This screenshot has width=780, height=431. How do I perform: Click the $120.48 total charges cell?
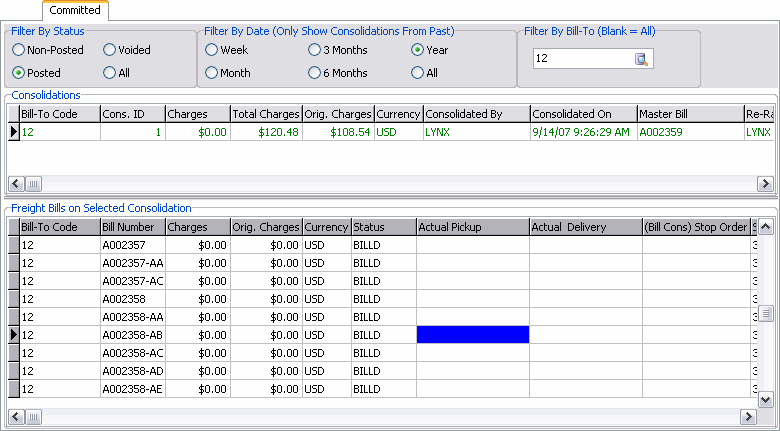point(266,132)
